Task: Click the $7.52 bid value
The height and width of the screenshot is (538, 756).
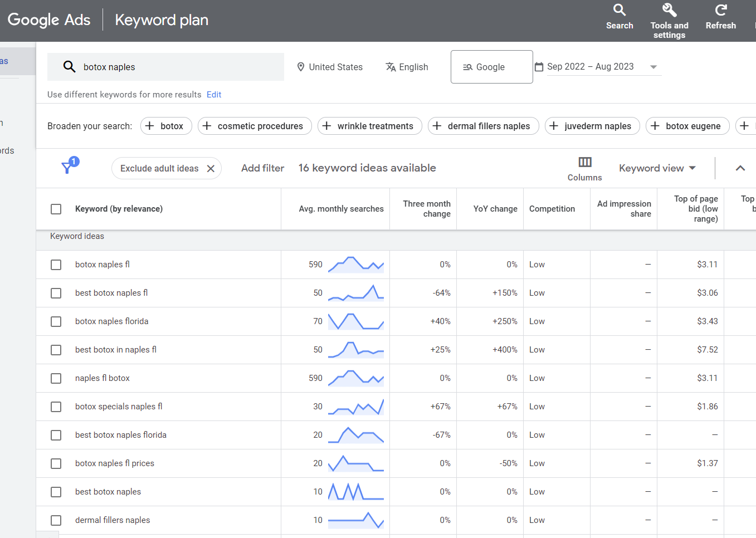Action: [708, 350]
